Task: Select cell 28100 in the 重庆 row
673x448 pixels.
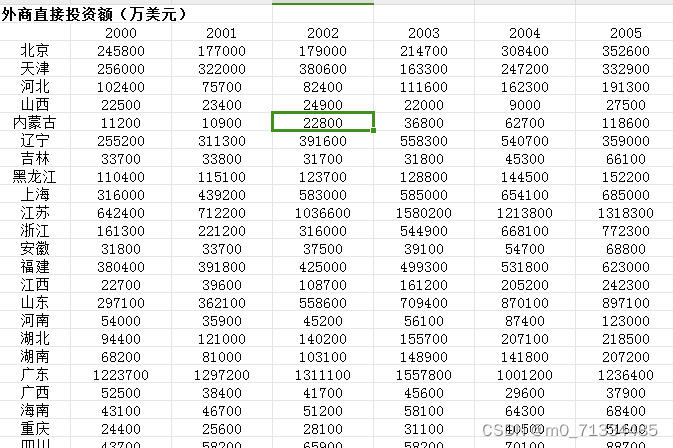Action: (x=323, y=430)
